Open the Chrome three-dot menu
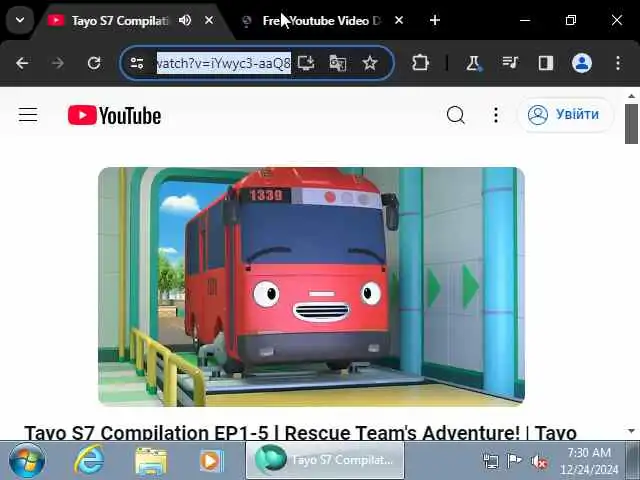 pyautogui.click(x=618, y=63)
